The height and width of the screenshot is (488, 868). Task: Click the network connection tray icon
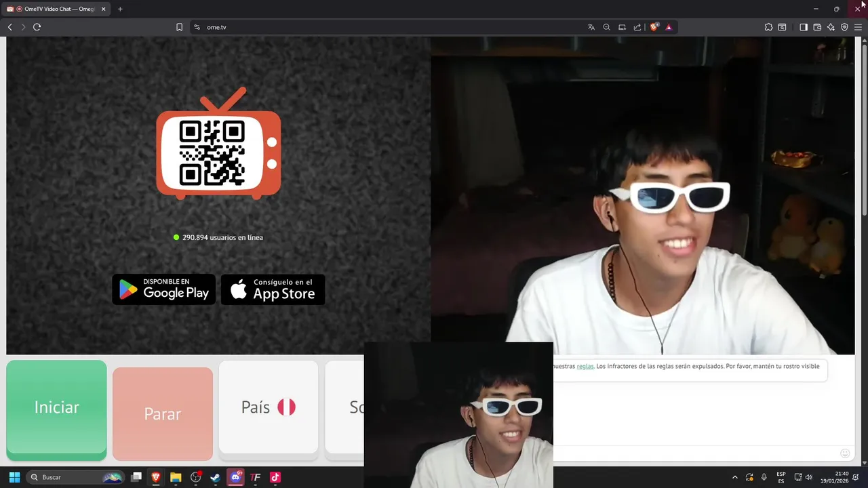798,477
